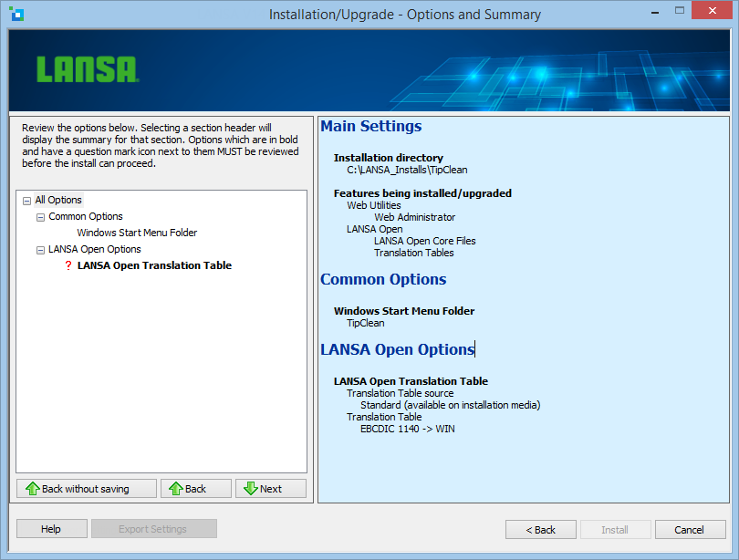This screenshot has height=560, width=739.
Task: Click the Main Settings heading in summary
Action: (x=371, y=126)
